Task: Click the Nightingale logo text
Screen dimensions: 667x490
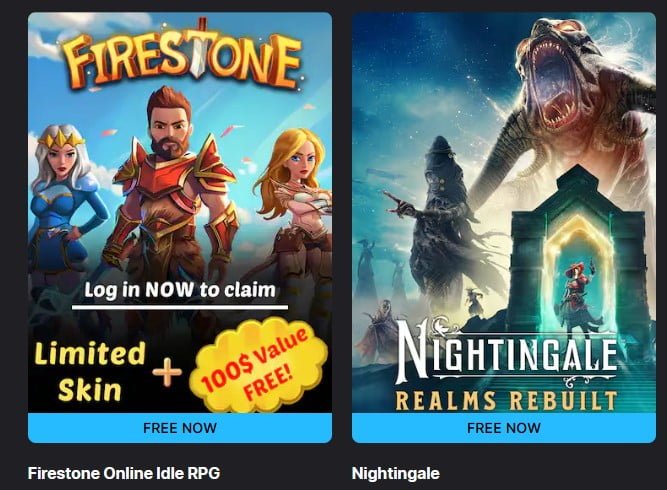Action: coord(506,353)
